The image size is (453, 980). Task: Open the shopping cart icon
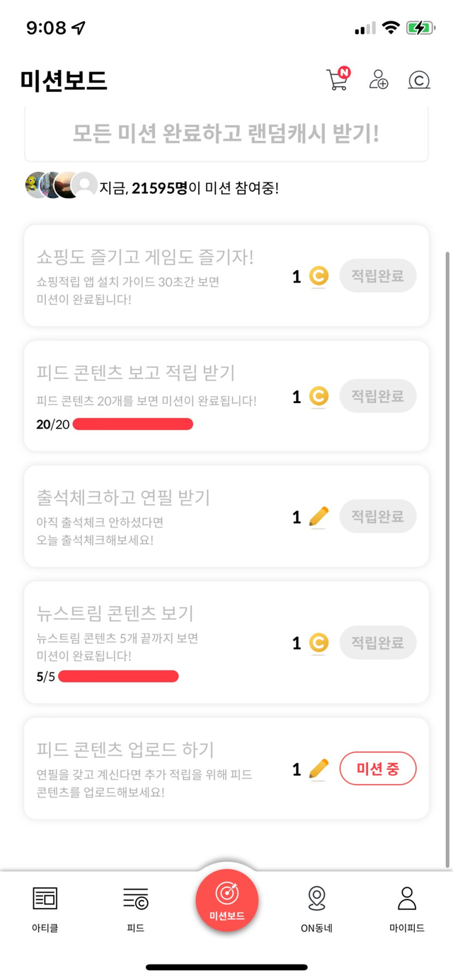(337, 79)
